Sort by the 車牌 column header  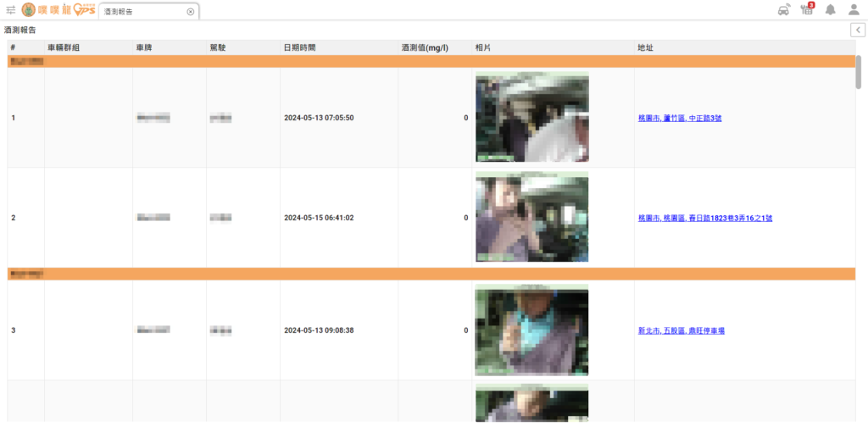(x=170, y=47)
